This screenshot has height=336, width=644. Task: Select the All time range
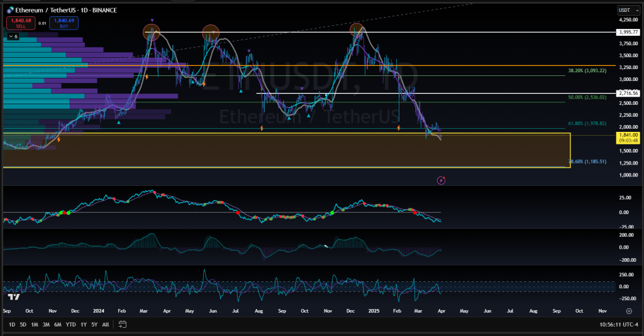pyautogui.click(x=106, y=325)
